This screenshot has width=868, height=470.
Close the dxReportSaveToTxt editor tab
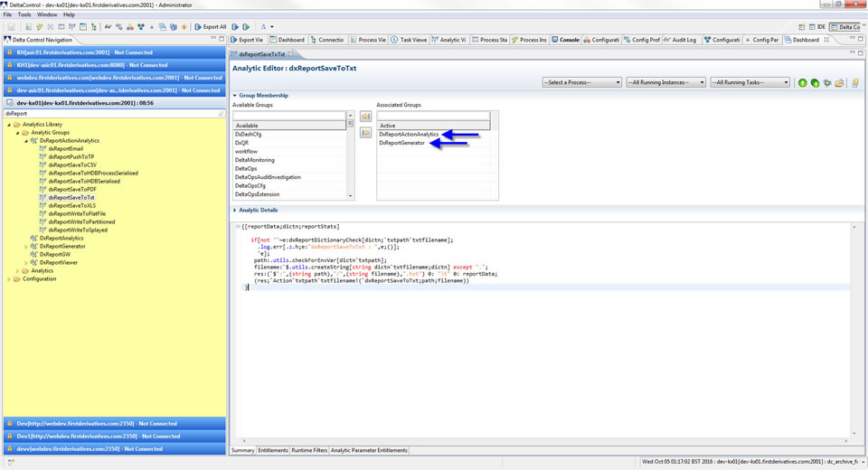click(290, 53)
